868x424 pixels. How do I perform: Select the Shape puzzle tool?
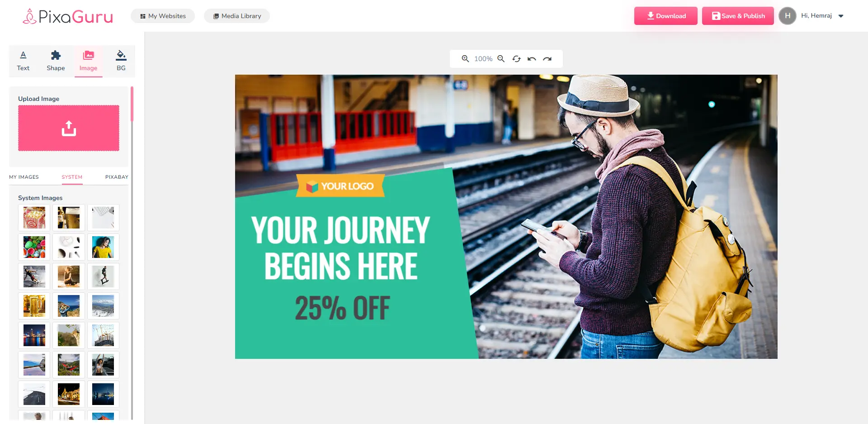pos(56,61)
